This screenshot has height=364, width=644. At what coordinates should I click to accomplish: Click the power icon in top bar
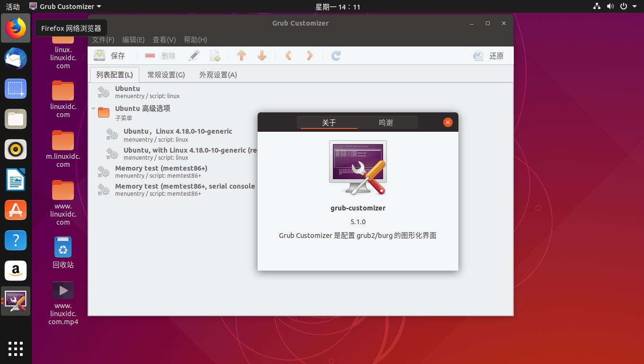point(624,7)
